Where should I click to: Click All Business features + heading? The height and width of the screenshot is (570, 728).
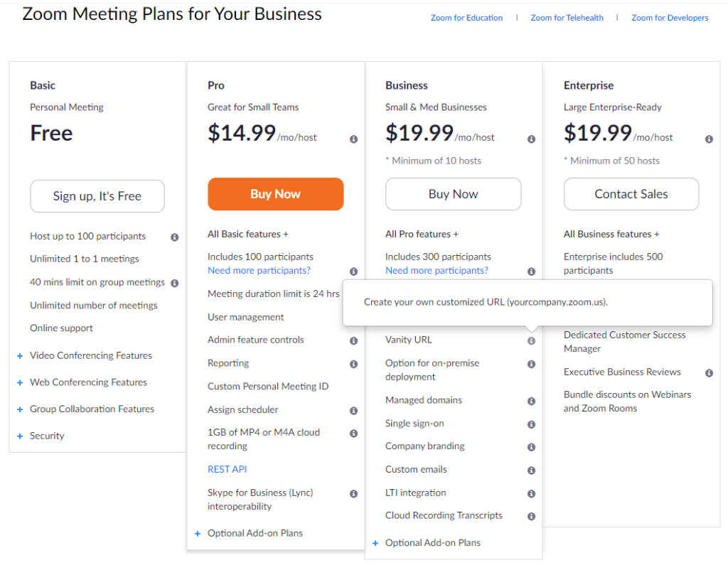point(611,234)
